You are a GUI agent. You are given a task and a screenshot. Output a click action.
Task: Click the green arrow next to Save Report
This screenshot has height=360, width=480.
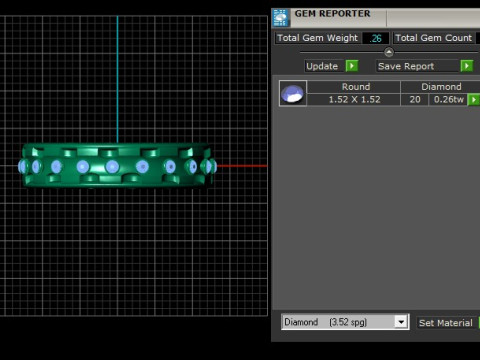(x=467, y=66)
